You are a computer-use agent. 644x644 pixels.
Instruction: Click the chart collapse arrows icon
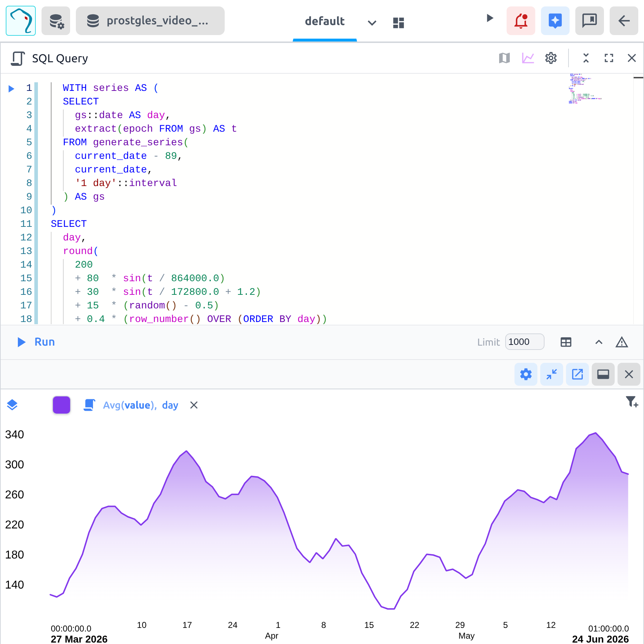(x=552, y=374)
